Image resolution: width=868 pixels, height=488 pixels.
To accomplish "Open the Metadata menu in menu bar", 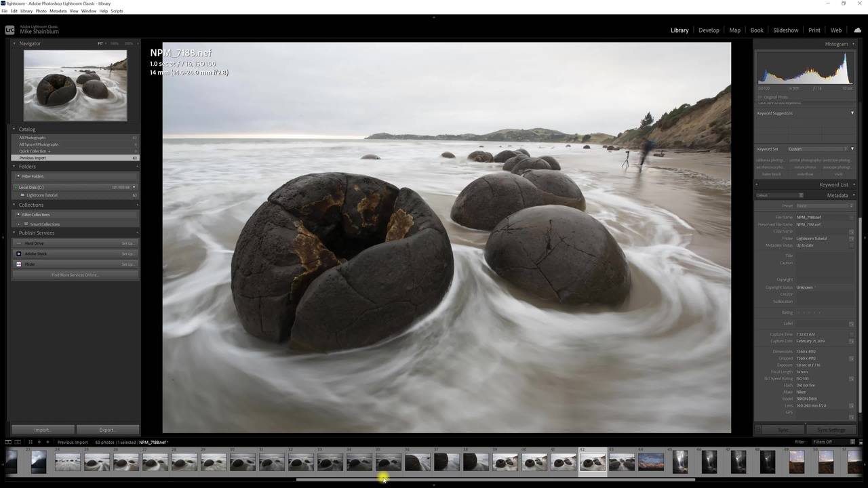I will pyautogui.click(x=58, y=11).
